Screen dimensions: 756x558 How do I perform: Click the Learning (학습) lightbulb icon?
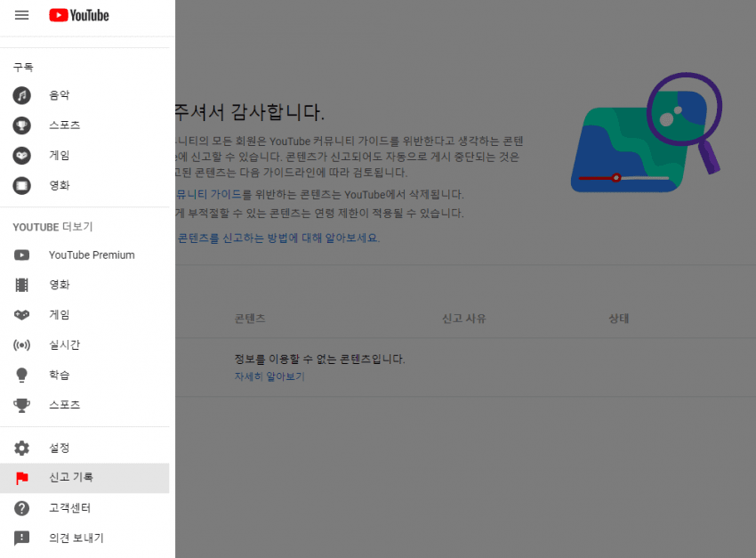[x=21, y=375]
